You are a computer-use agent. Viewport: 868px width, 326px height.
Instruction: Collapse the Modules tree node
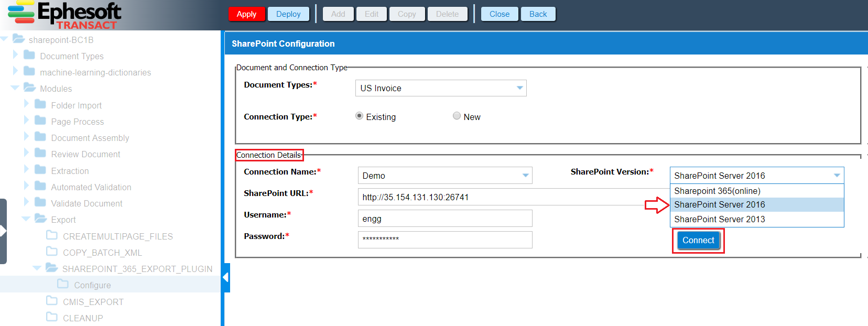pyautogui.click(x=15, y=88)
